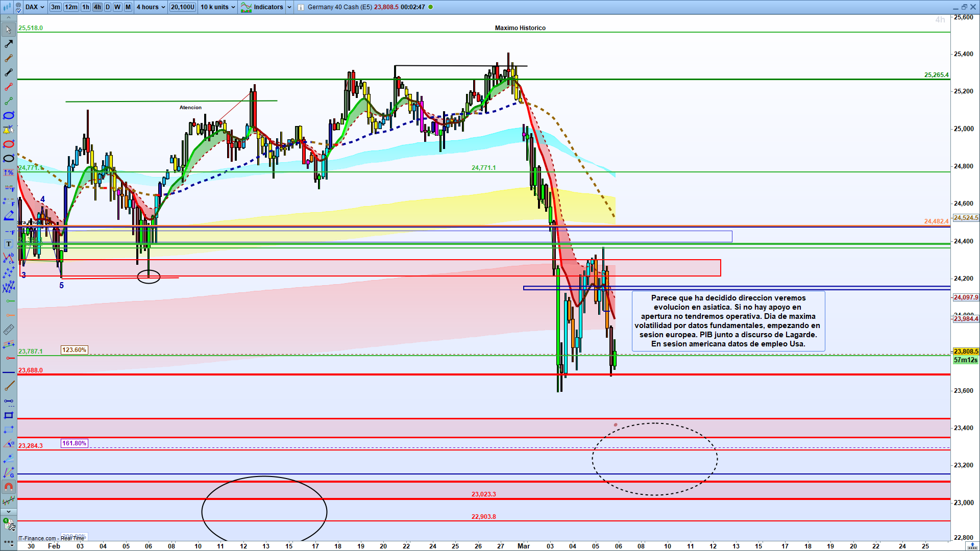Screen dimensions: 980x551
Task: Toggle the 4h timeframe button
Action: 97,7
